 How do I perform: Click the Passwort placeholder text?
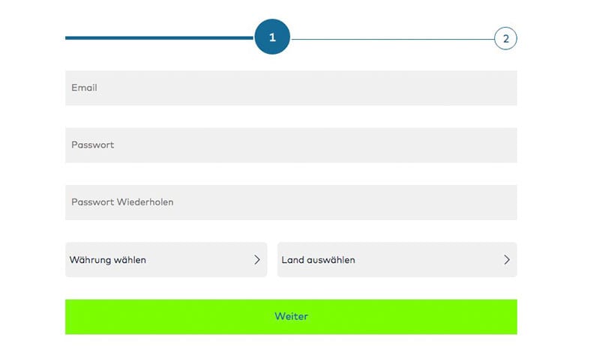point(93,145)
